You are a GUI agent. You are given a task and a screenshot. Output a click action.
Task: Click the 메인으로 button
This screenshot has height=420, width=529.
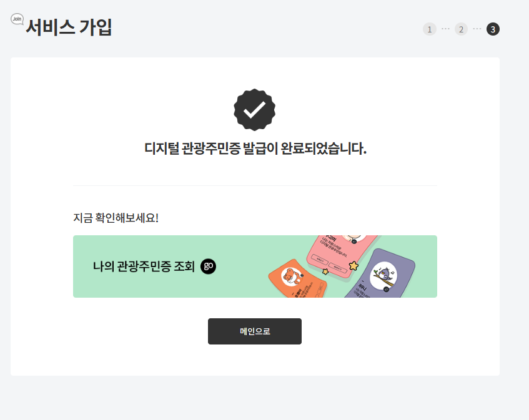coord(254,331)
